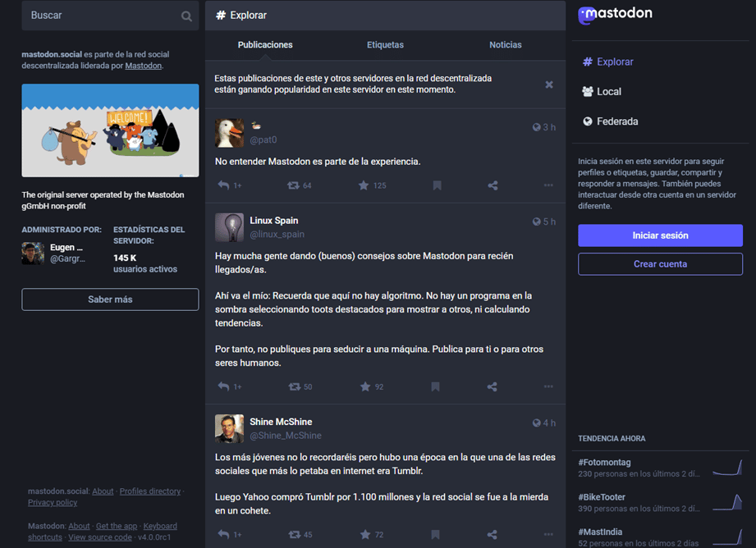
Task: Share the Shine McShine post
Action: 492,534
